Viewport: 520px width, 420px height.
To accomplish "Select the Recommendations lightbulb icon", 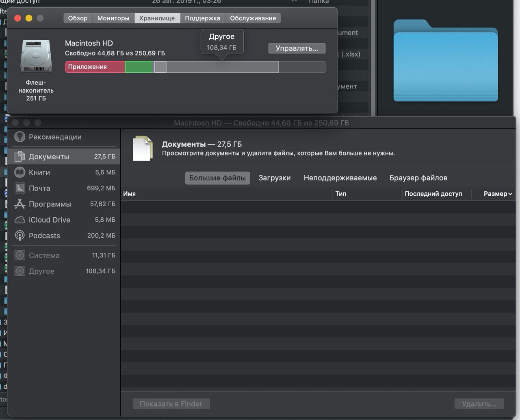I will click(19, 137).
